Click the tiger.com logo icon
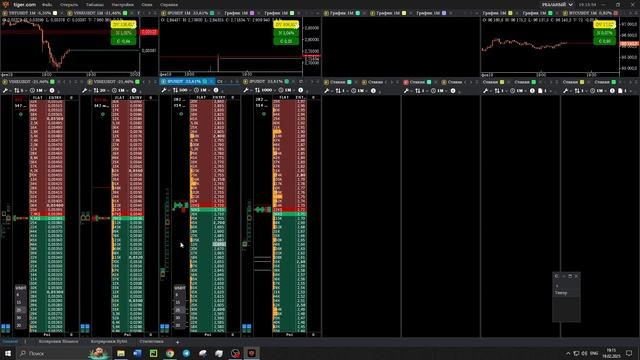This screenshot has height=360, width=640. pos(6,4)
